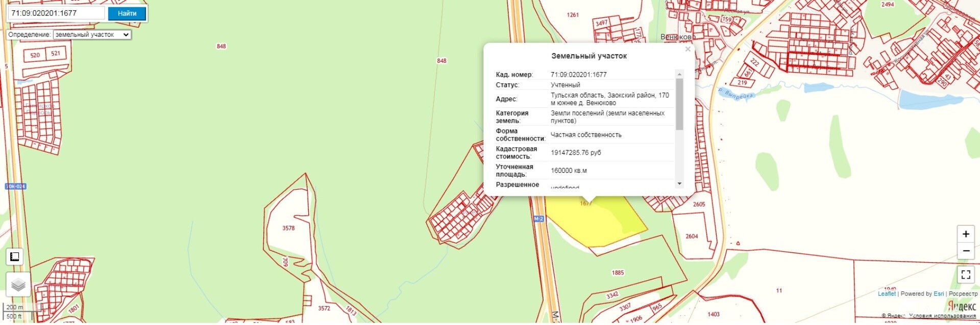Click parcel label 1801 on map

73,309
